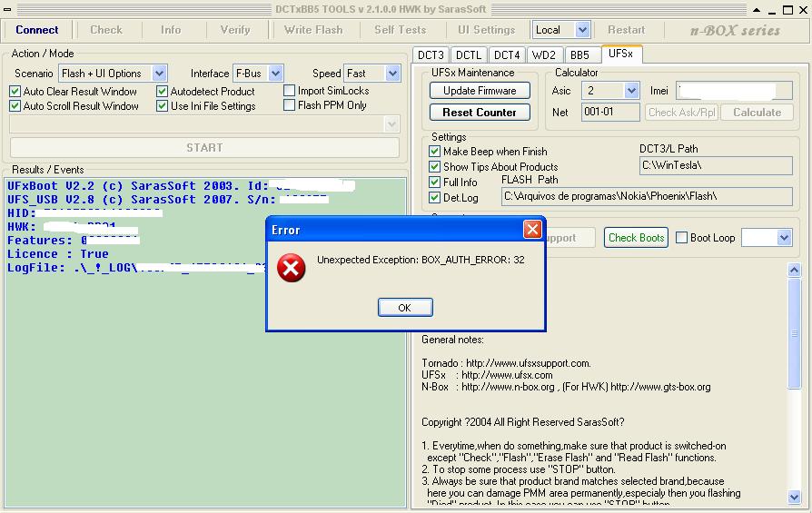812x513 pixels.
Task: Click the system menu icon at title bar left
Action: 7,9
